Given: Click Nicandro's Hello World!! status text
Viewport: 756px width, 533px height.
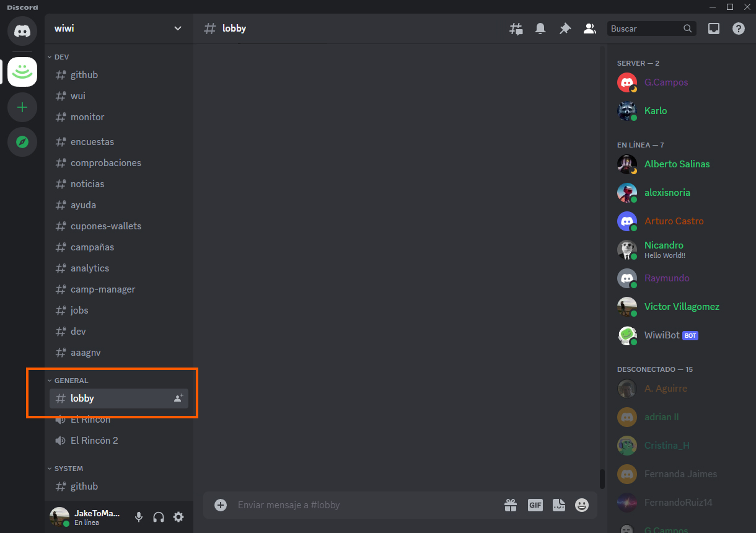Looking at the screenshot, I should point(665,255).
